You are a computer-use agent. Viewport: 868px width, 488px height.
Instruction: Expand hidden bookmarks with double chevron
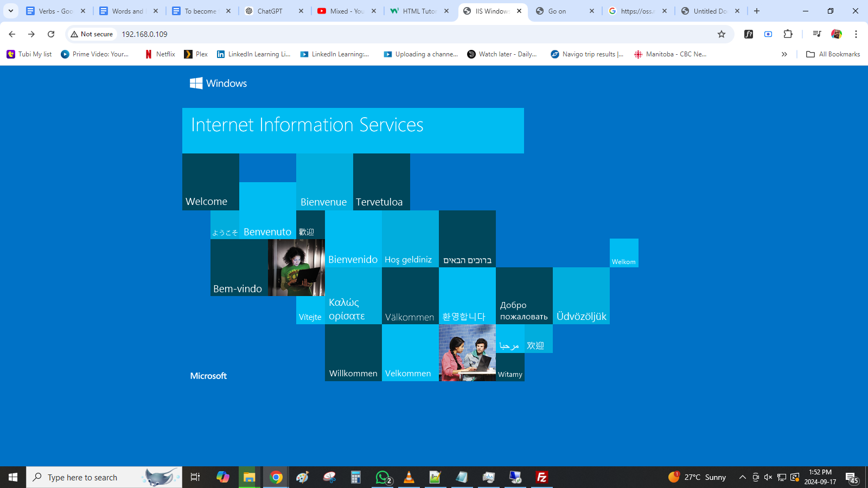(x=784, y=54)
